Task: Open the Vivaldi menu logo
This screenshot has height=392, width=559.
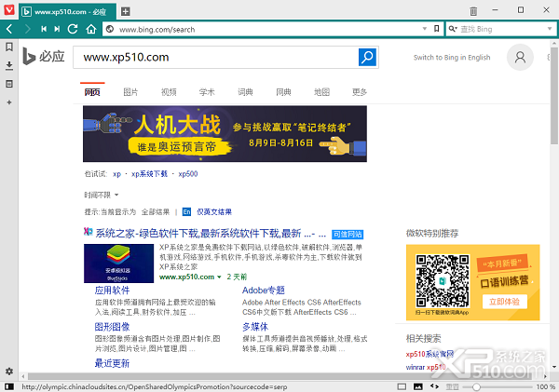Action: pyautogui.click(x=9, y=9)
